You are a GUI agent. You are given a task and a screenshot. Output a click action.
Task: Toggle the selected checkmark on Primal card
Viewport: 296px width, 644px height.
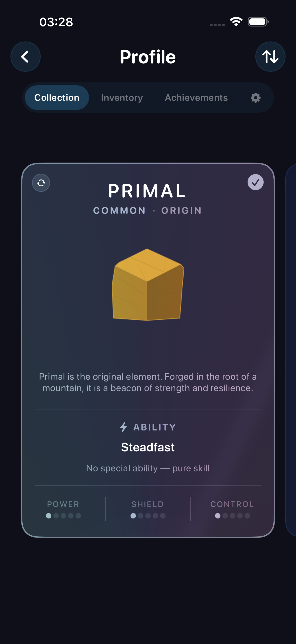coord(256,182)
